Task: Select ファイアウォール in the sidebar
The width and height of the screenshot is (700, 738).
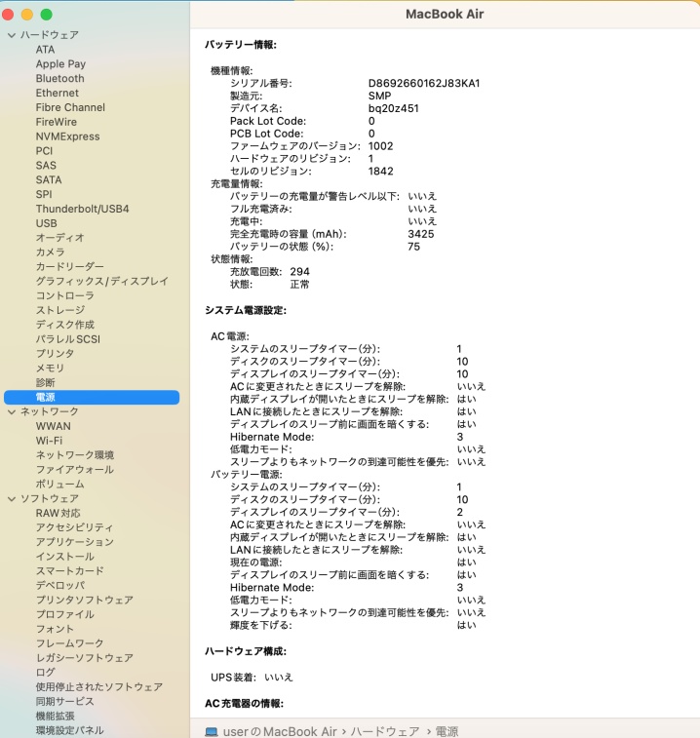Action: click(74, 470)
